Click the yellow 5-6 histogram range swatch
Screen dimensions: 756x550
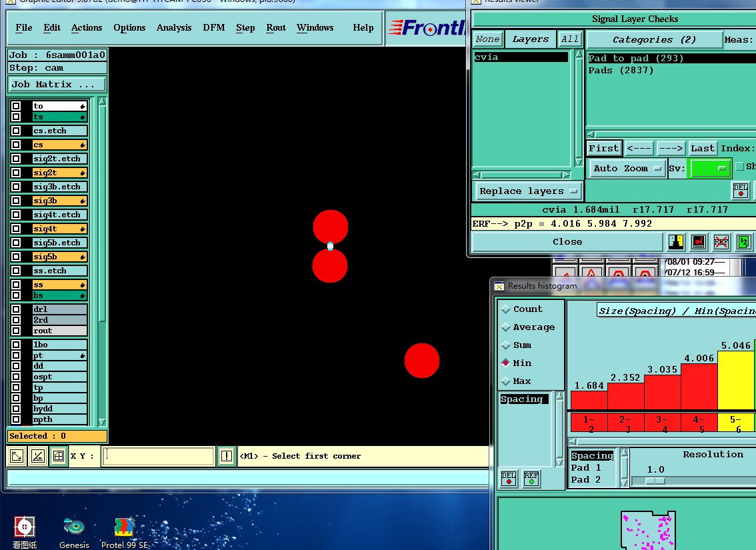pos(735,423)
